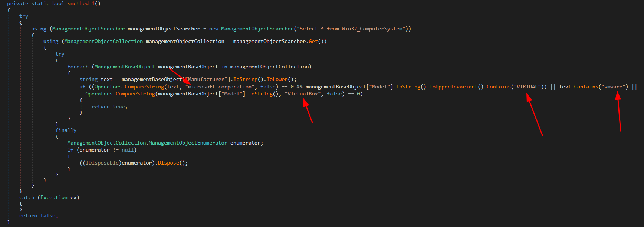Click Exception type in catch clause
The height and width of the screenshot is (227, 644).
(x=54, y=198)
